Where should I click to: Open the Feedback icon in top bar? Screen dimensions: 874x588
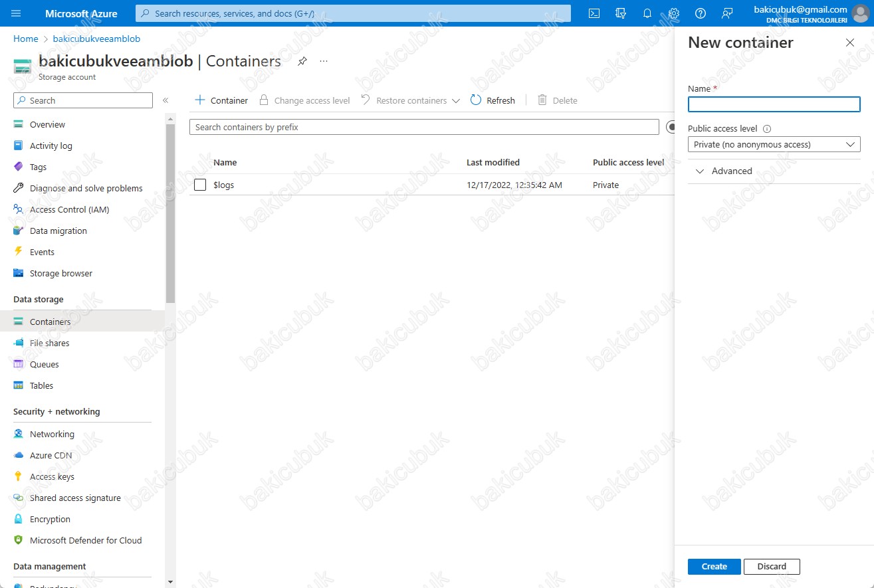tap(727, 13)
